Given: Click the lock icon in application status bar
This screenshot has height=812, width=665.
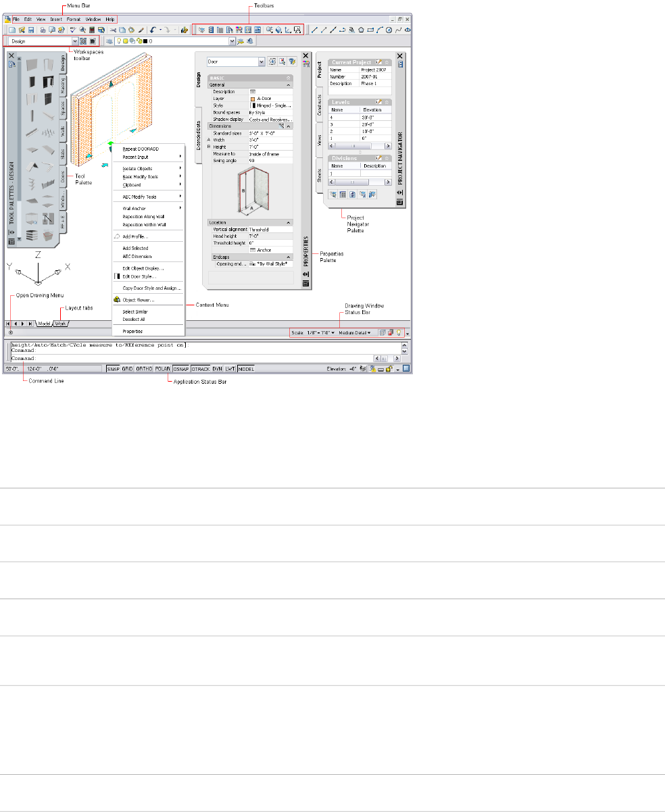Looking at the screenshot, I should click(391, 370).
